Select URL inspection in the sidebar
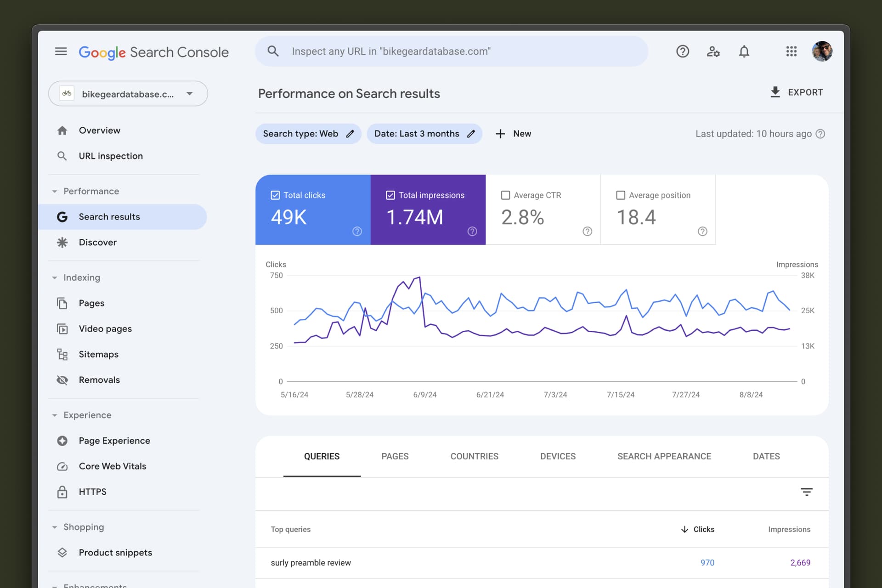Image resolution: width=882 pixels, height=588 pixels. pyautogui.click(x=110, y=156)
